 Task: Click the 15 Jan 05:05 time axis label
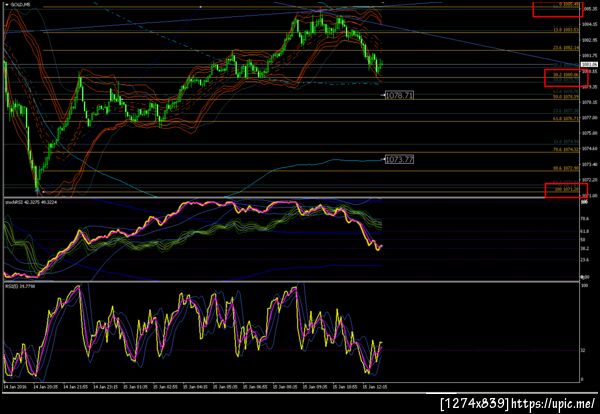tap(225, 387)
